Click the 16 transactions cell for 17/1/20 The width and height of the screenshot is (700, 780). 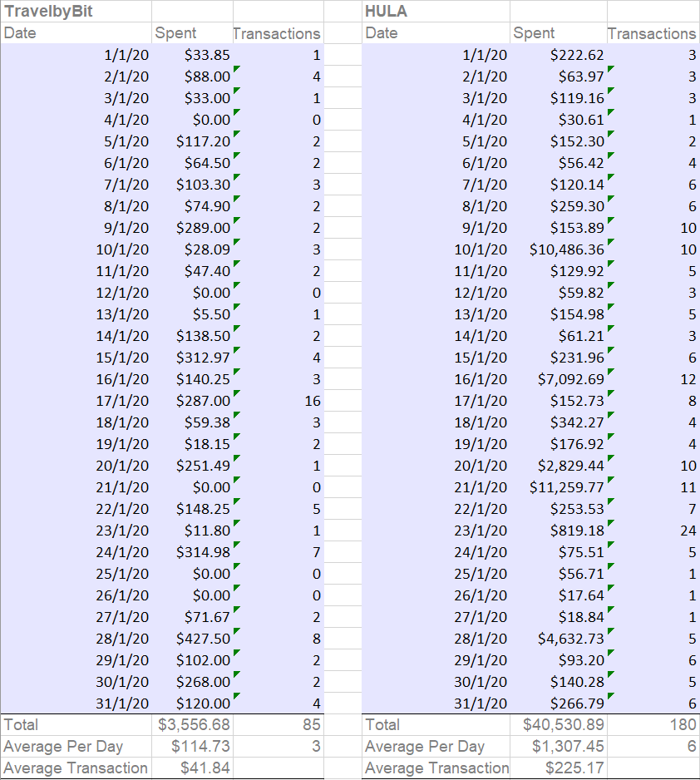click(279, 401)
